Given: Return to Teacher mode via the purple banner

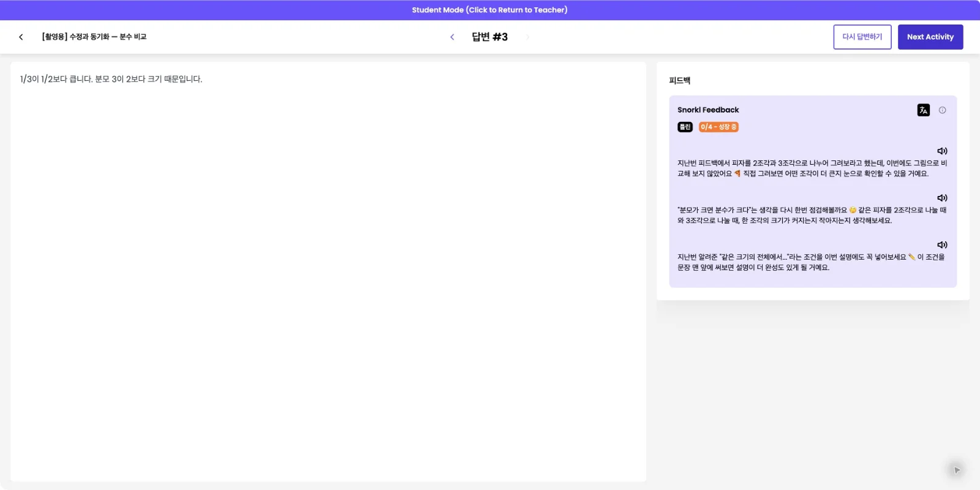Looking at the screenshot, I should [490, 10].
